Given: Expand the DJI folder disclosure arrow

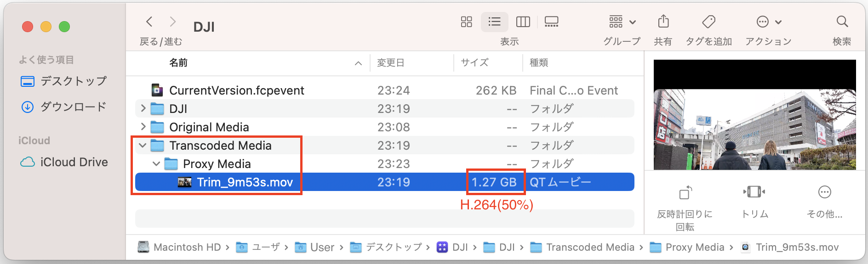Looking at the screenshot, I should click(x=143, y=108).
